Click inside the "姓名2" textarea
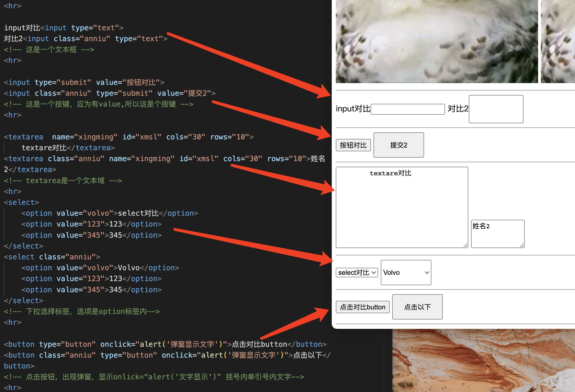Viewport: 575px width, 392px height. (x=498, y=234)
